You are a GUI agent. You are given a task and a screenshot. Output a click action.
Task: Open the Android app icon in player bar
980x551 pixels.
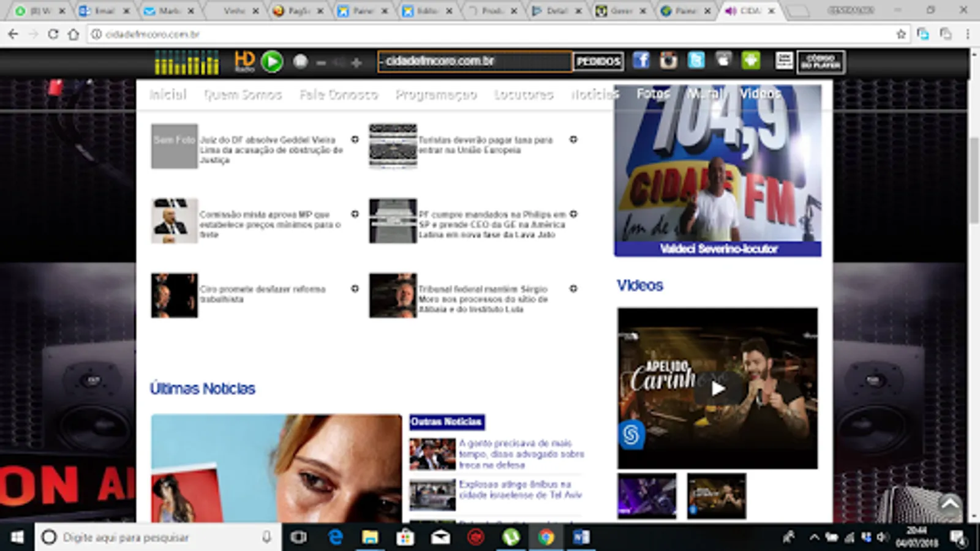[751, 60]
